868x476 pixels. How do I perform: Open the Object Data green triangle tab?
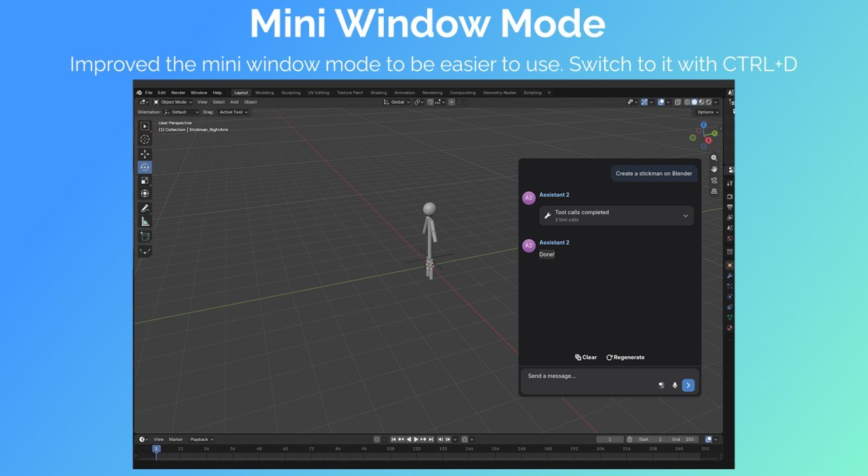[730, 317]
